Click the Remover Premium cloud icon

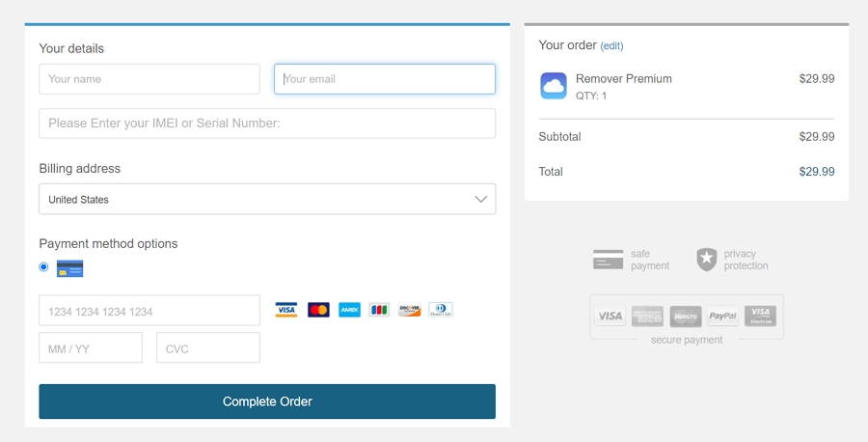click(x=553, y=86)
